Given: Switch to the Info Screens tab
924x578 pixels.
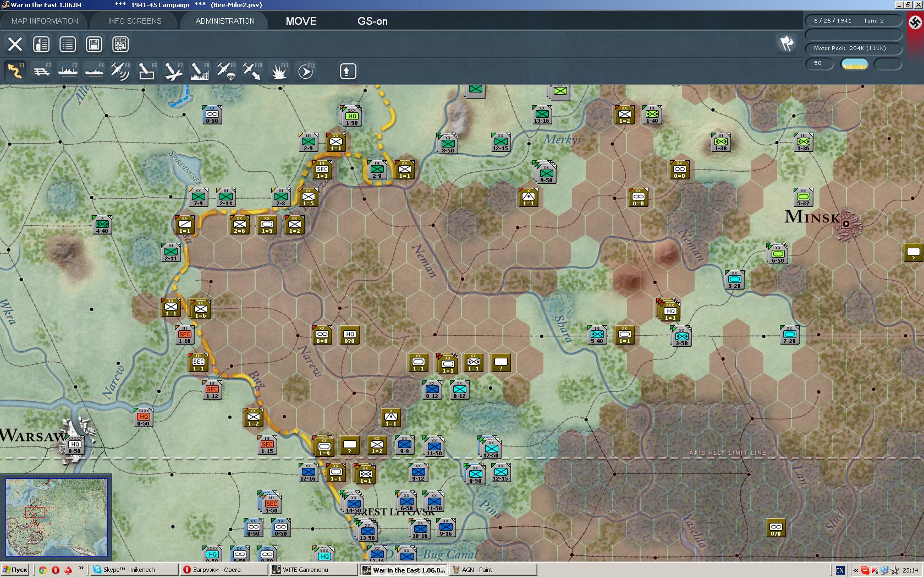Looking at the screenshot, I should click(x=135, y=21).
